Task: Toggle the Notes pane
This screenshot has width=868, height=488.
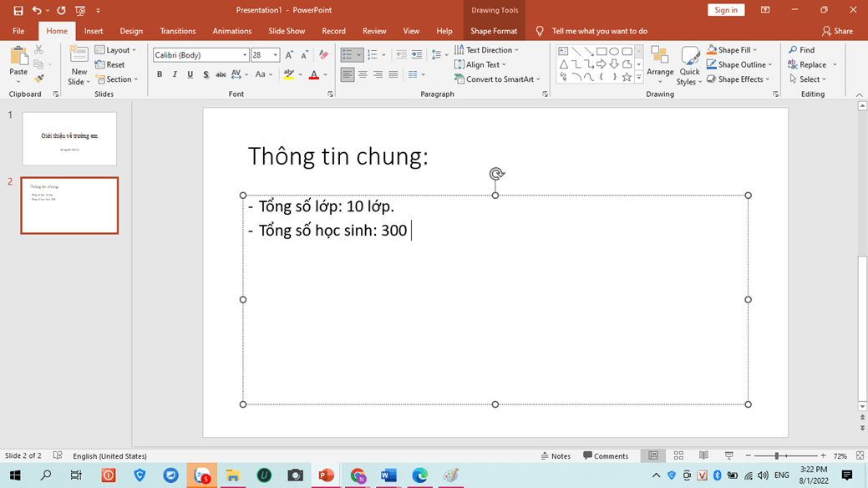Action: pyautogui.click(x=556, y=456)
